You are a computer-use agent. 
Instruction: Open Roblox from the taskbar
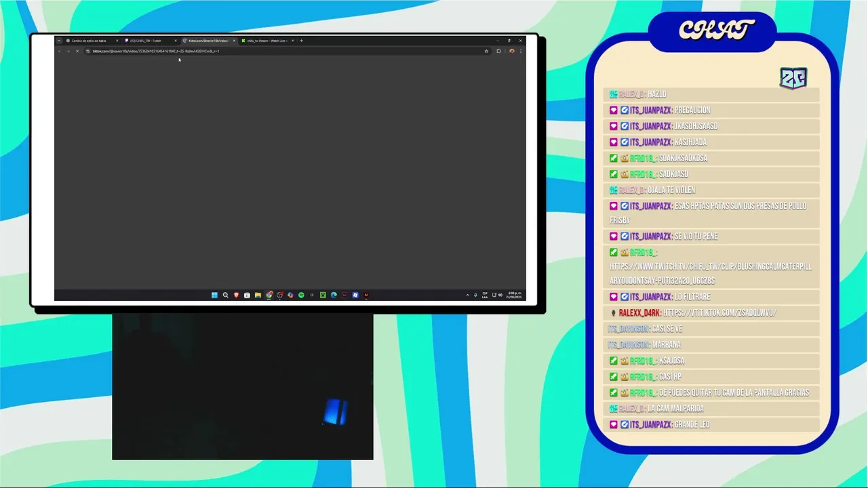355,295
